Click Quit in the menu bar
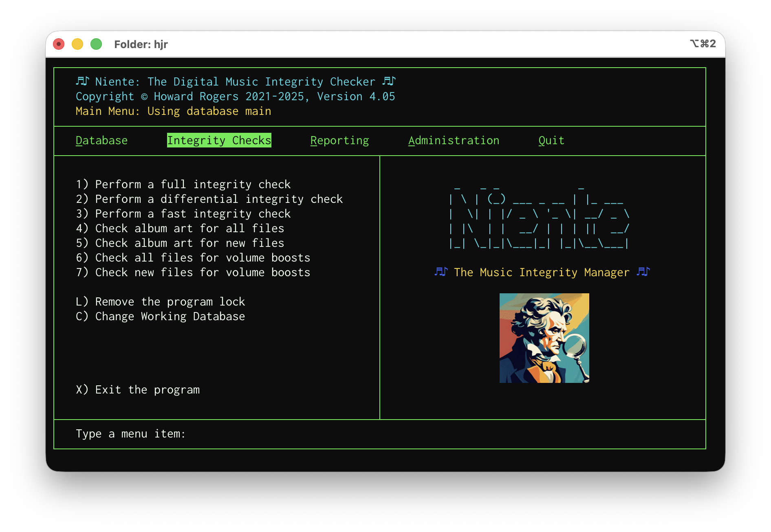Image resolution: width=771 pixels, height=532 pixels. tap(551, 141)
